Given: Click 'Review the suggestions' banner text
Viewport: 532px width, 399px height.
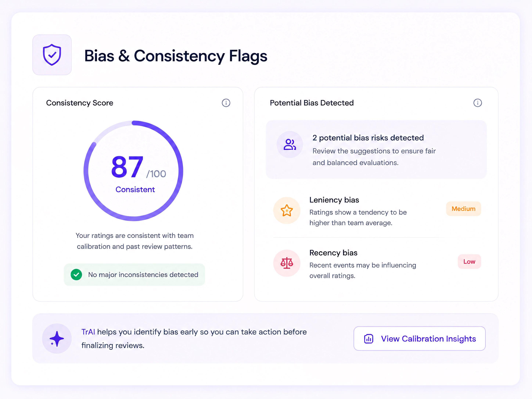Looking at the screenshot, I should 374,157.
